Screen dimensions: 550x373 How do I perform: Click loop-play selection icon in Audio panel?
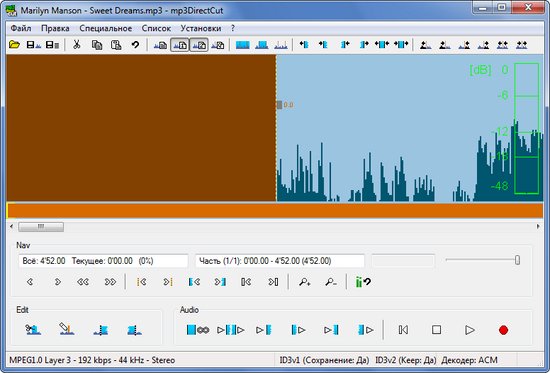tap(198, 330)
